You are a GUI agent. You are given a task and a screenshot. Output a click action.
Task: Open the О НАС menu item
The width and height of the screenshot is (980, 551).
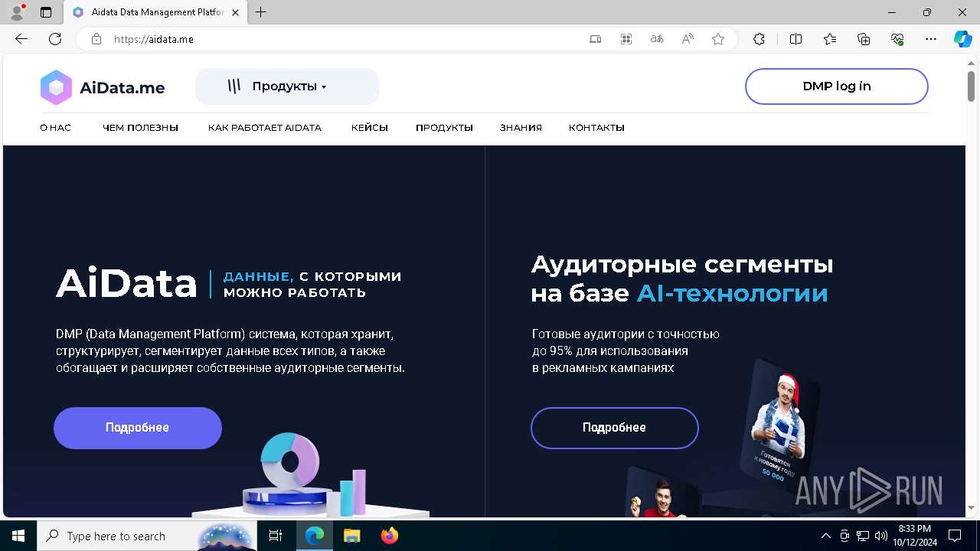(x=56, y=128)
